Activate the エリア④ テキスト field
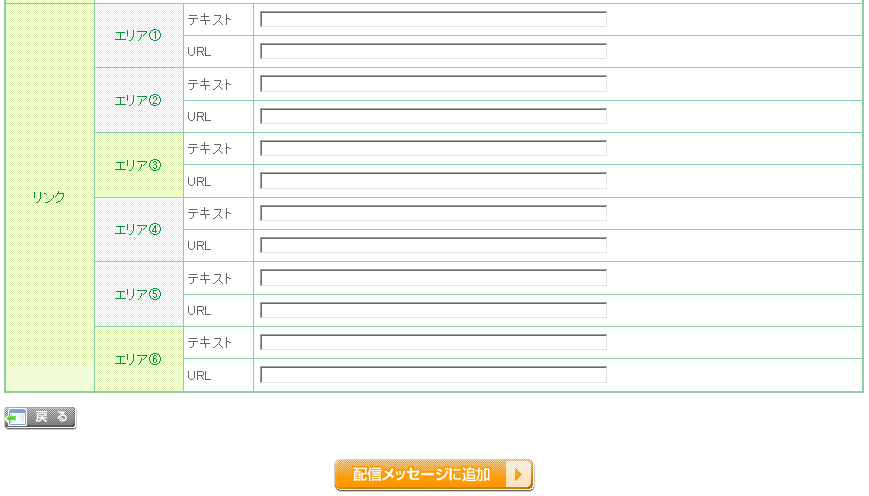 pyautogui.click(x=433, y=213)
